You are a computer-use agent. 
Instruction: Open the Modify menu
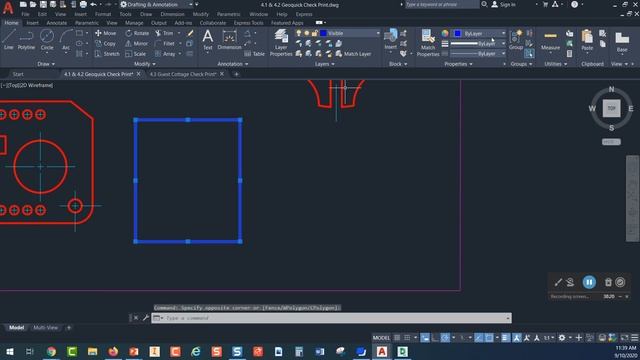[200, 14]
